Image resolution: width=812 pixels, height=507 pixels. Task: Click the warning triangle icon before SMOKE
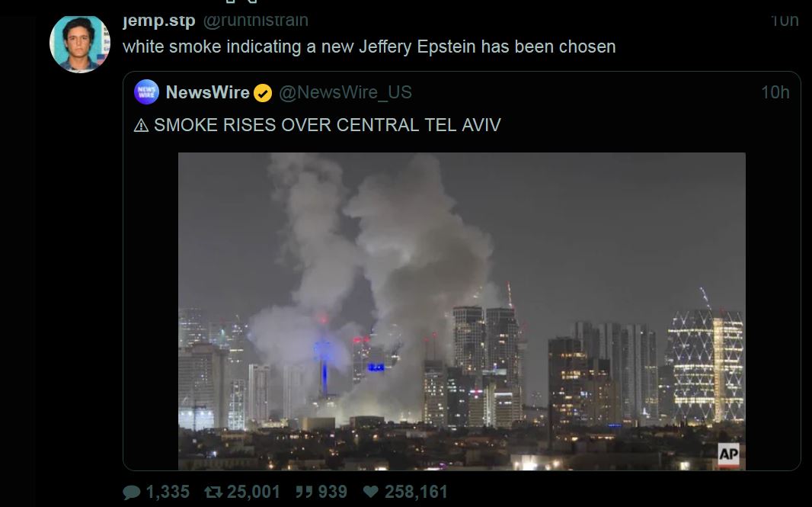click(x=141, y=126)
